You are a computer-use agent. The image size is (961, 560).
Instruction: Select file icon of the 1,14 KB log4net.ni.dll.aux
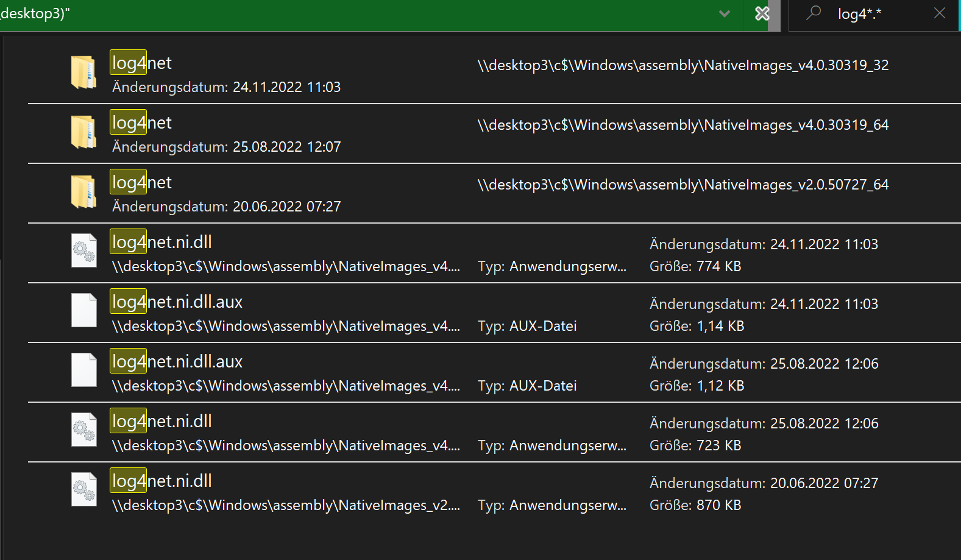(83, 310)
